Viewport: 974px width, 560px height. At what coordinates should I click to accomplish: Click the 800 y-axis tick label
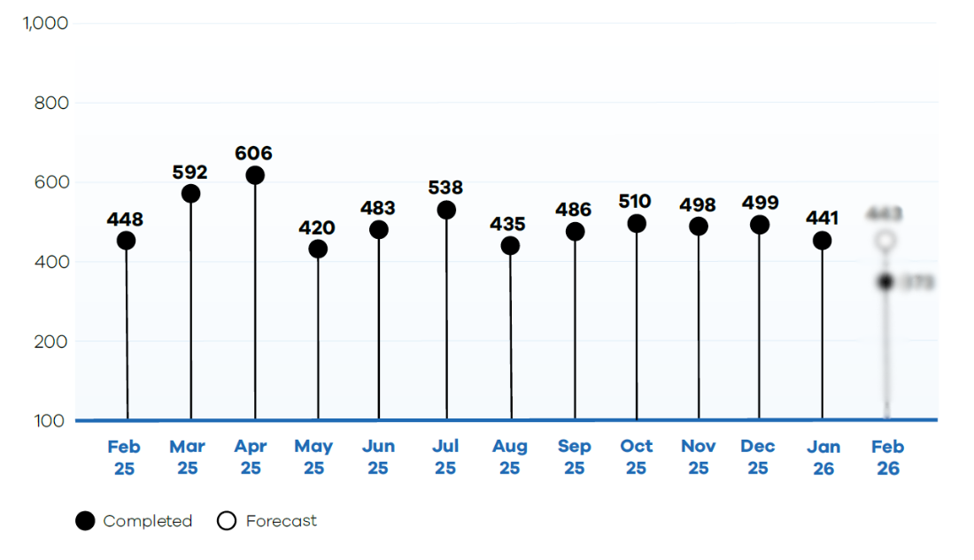[50, 104]
